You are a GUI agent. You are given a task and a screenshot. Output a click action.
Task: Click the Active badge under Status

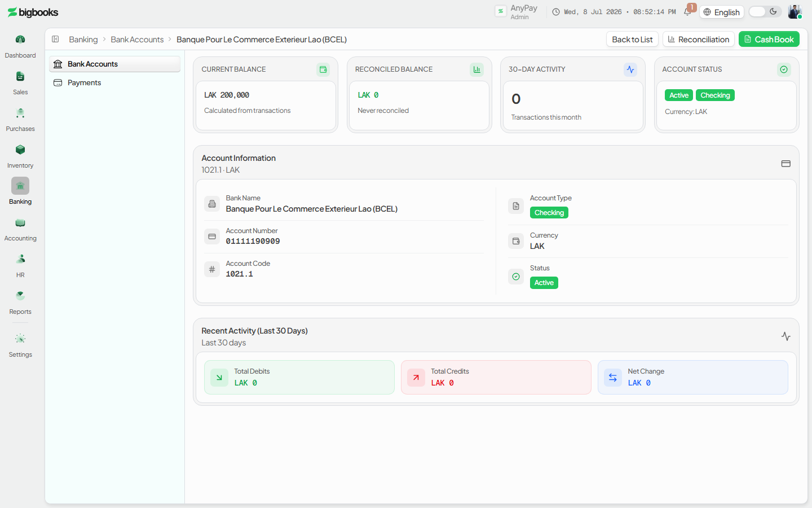pos(544,283)
